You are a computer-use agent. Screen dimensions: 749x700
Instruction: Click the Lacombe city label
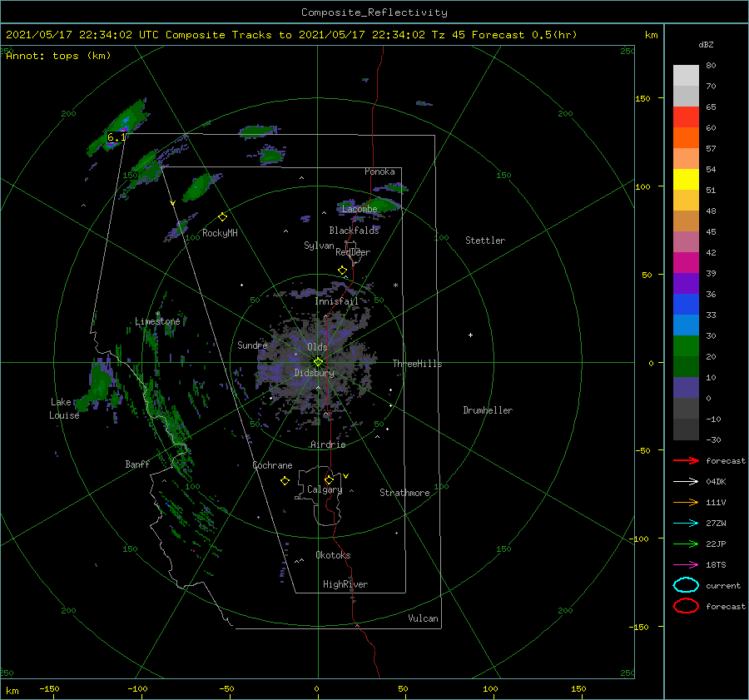[x=360, y=209]
